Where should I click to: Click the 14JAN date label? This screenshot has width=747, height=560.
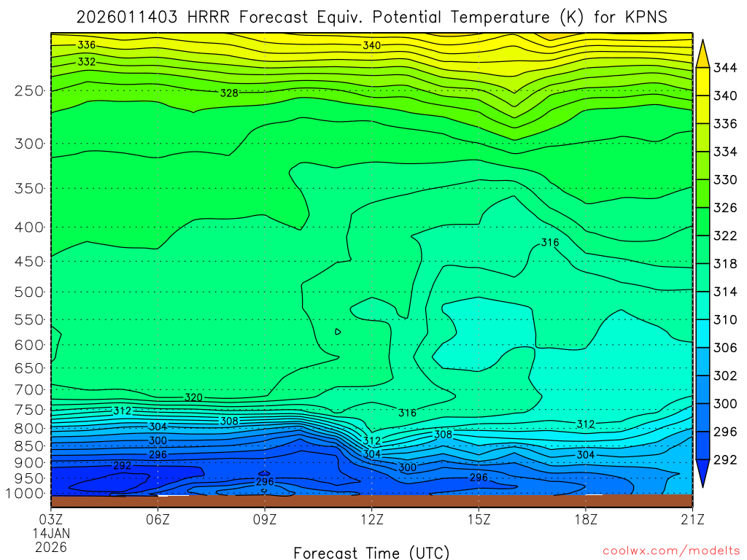click(x=51, y=533)
